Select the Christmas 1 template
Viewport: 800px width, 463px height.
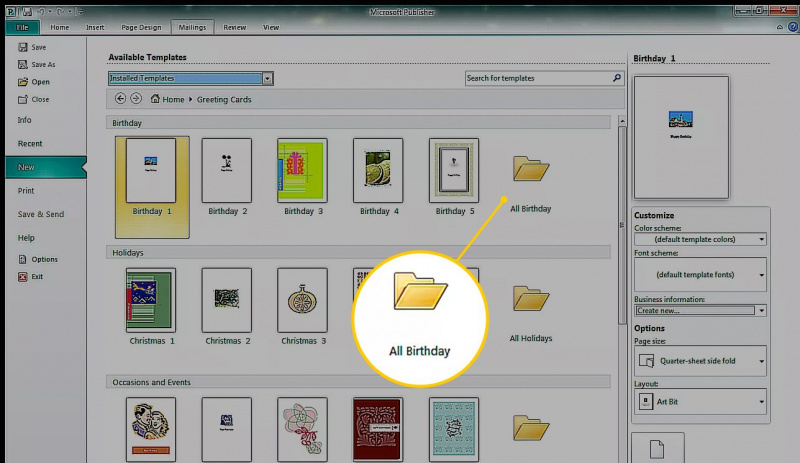click(x=152, y=306)
